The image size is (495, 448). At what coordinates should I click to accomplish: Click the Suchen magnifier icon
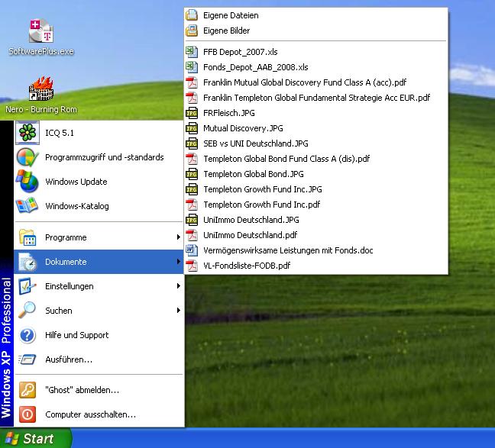click(x=27, y=311)
